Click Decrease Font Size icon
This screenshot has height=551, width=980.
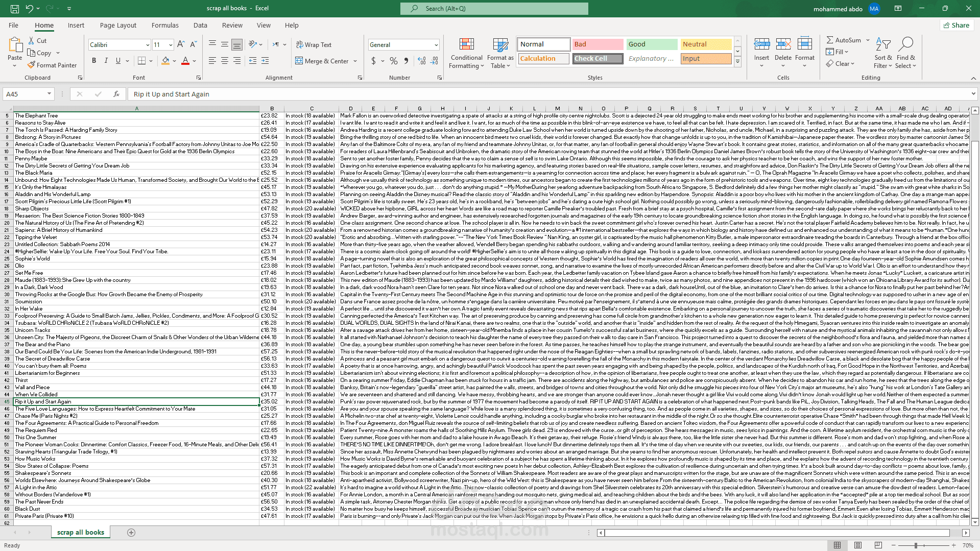tap(193, 44)
